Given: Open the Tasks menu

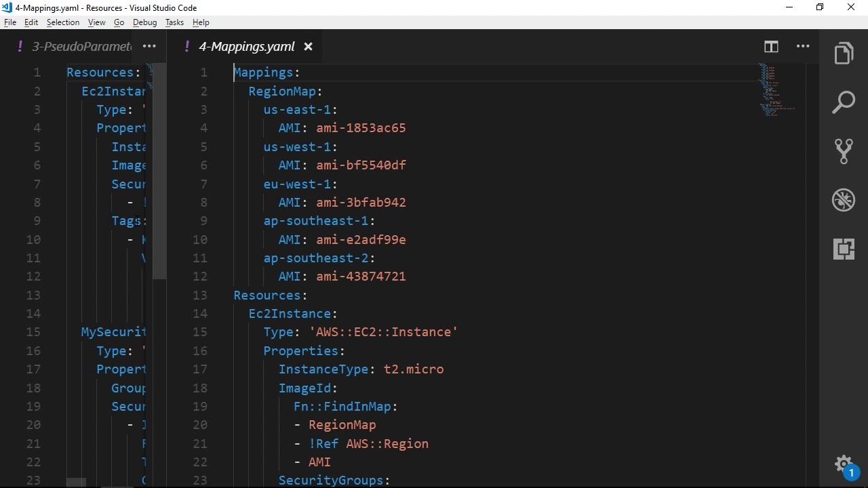Looking at the screenshot, I should [x=174, y=22].
